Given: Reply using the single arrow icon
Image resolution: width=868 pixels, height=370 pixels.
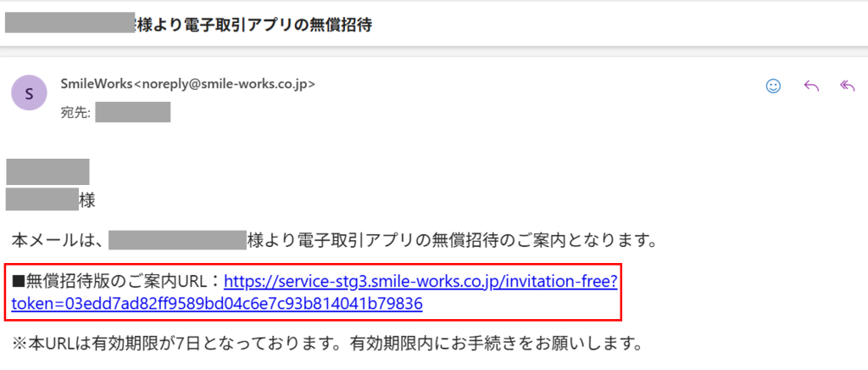Looking at the screenshot, I should (x=811, y=86).
